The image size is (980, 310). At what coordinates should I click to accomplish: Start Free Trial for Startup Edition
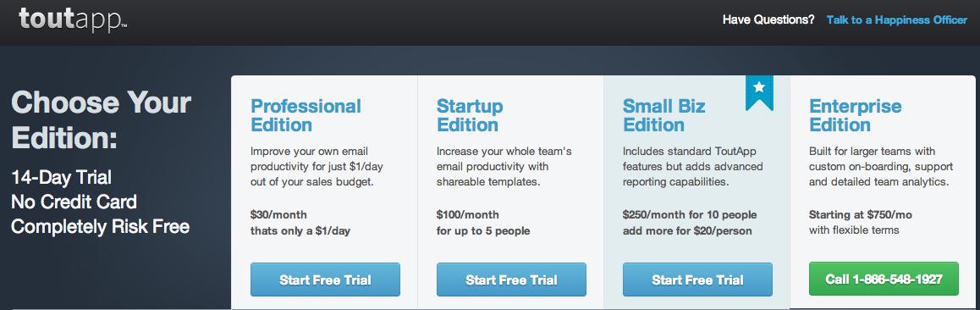(x=511, y=280)
